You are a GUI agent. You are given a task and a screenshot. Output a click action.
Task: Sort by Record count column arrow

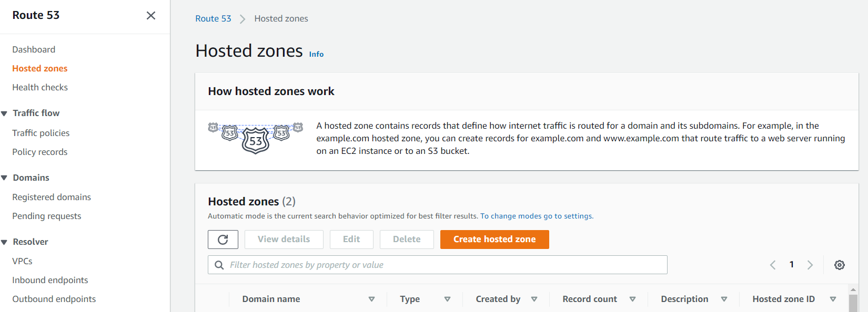[x=632, y=299]
